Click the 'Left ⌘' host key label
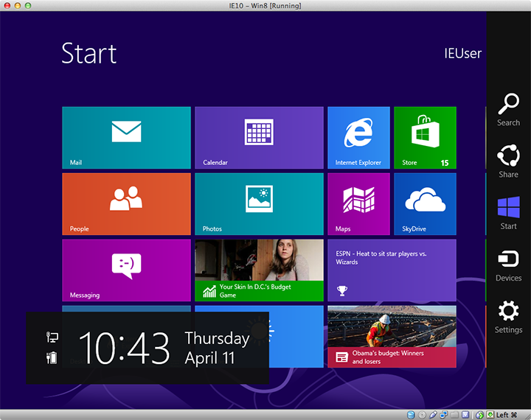The image size is (531, 420). tap(507, 415)
